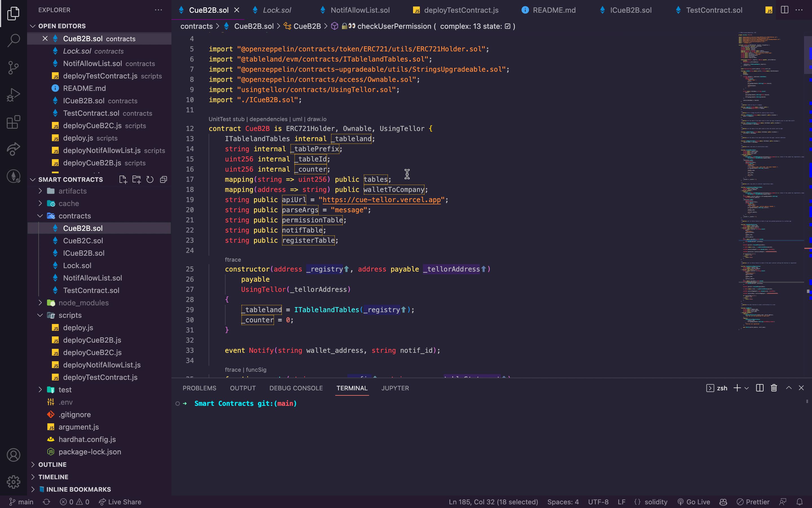Open hardhat.config.js in file tree

point(87,439)
